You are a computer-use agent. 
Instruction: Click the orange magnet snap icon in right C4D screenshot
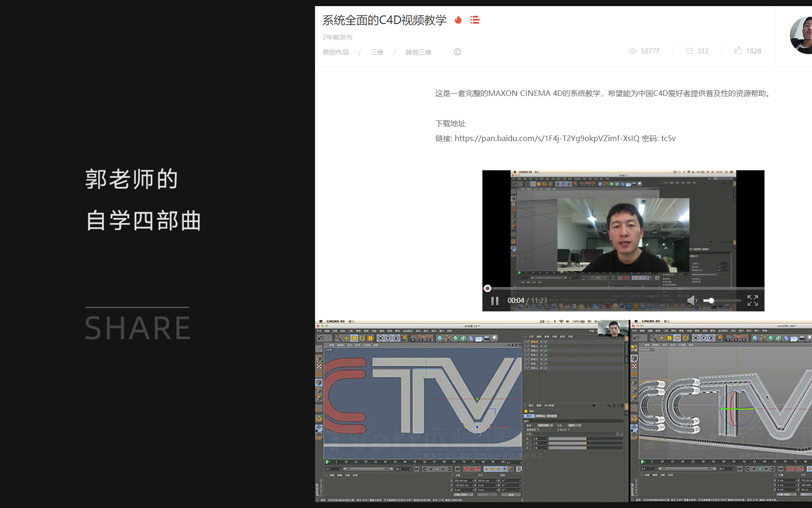634,418
